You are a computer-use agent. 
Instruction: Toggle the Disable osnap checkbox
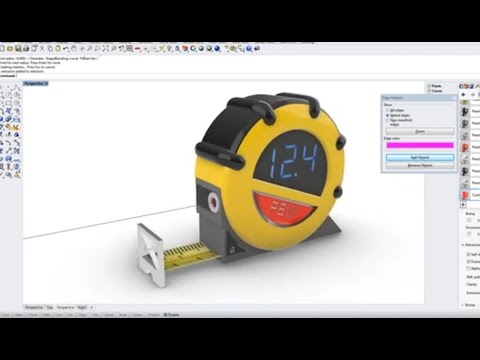coord(165,315)
